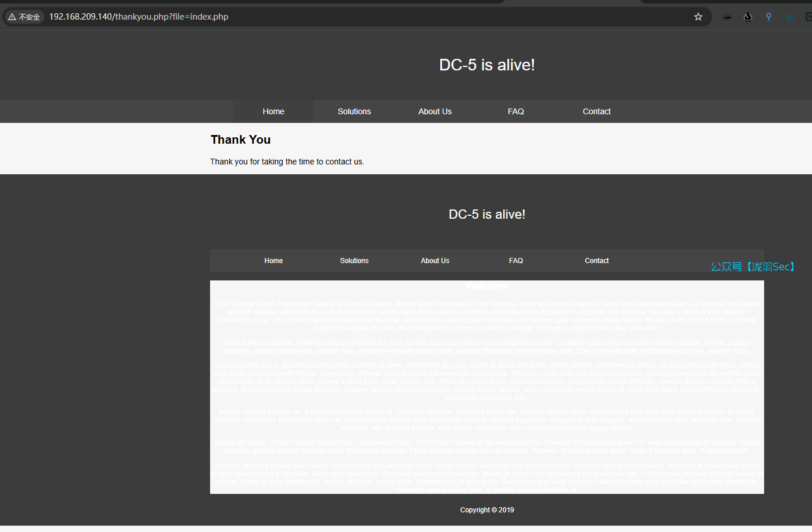Screen dimensions: 812x532
Task: Click the Thank You heading
Action: [241, 140]
